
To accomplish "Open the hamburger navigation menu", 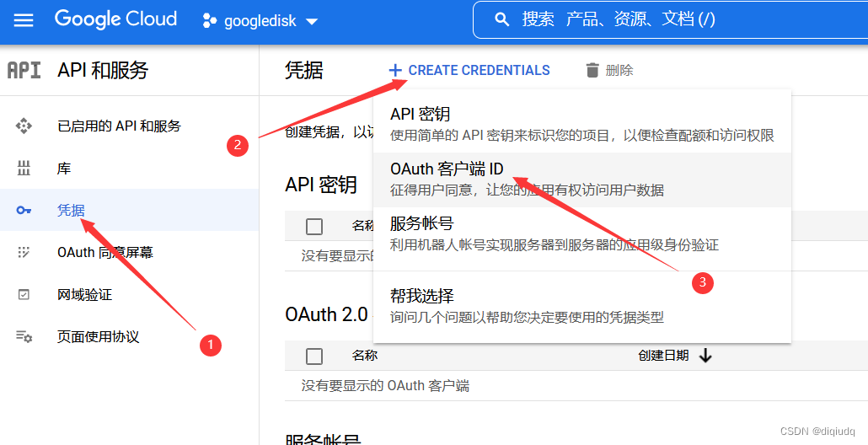I will 24,20.
